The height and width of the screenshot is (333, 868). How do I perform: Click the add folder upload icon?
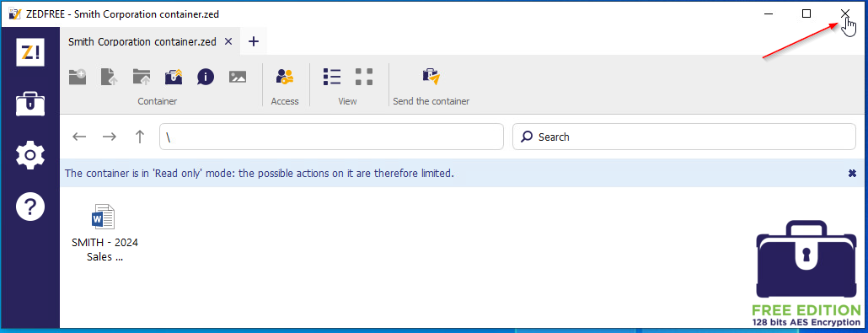click(x=142, y=77)
